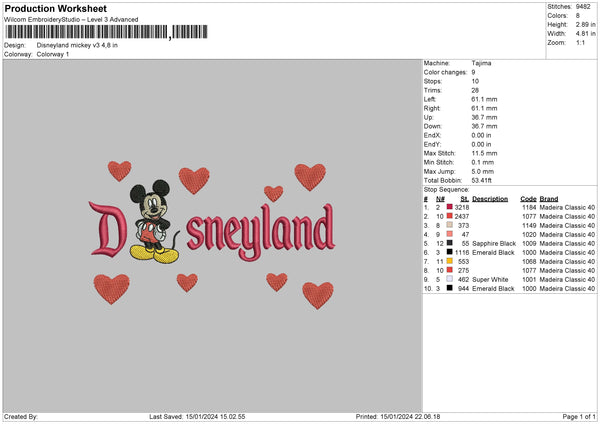Click stitch count 3218 in stop row 1
Screen dimensions: 600x424
pyautogui.click(x=462, y=207)
